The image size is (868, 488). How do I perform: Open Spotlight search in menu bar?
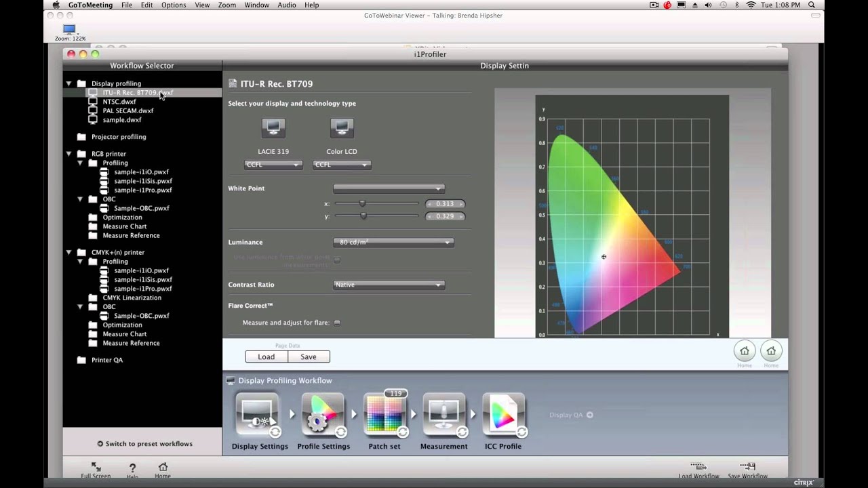click(812, 5)
